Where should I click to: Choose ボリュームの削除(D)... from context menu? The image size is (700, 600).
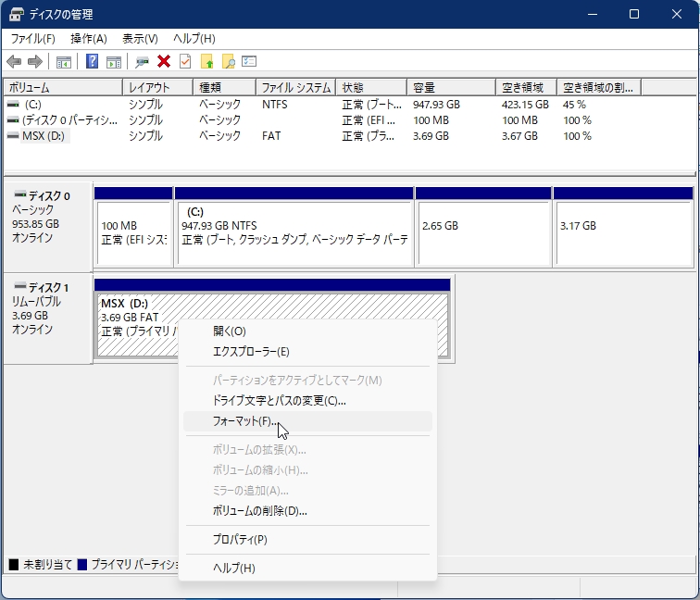259,511
